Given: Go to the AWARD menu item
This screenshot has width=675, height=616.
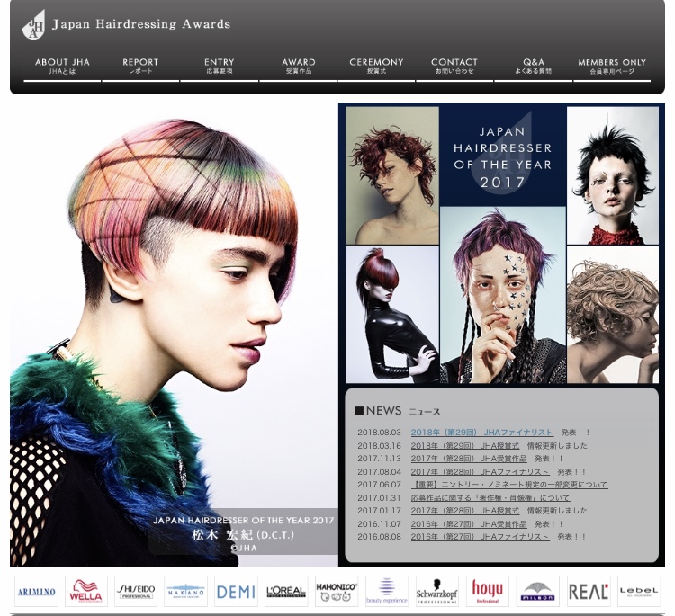Looking at the screenshot, I should pyautogui.click(x=299, y=66).
